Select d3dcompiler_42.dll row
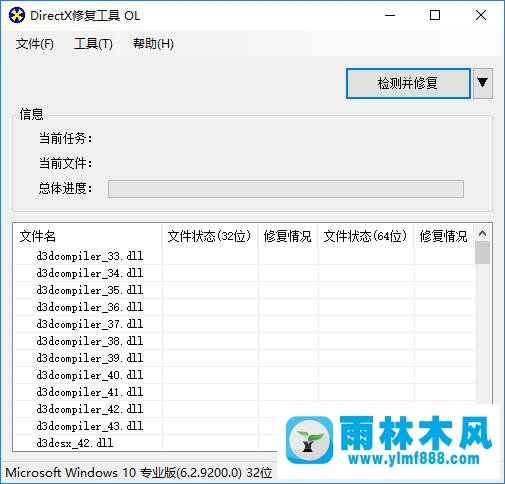Image resolution: width=505 pixels, height=484 pixels. coord(146,409)
